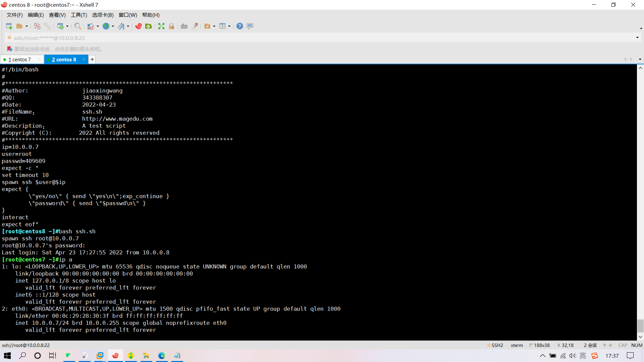The image size is (644, 362).
Task: Click the disconnect session toolbar icon
Action: tap(37, 26)
